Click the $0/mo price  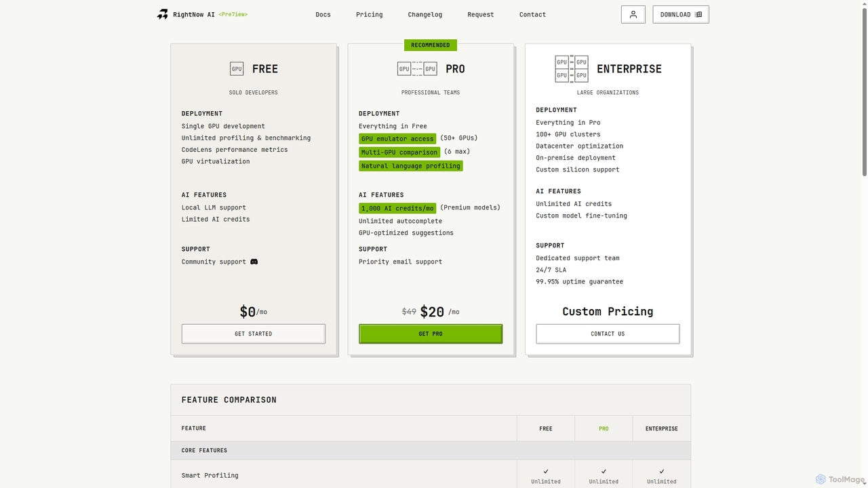click(254, 312)
